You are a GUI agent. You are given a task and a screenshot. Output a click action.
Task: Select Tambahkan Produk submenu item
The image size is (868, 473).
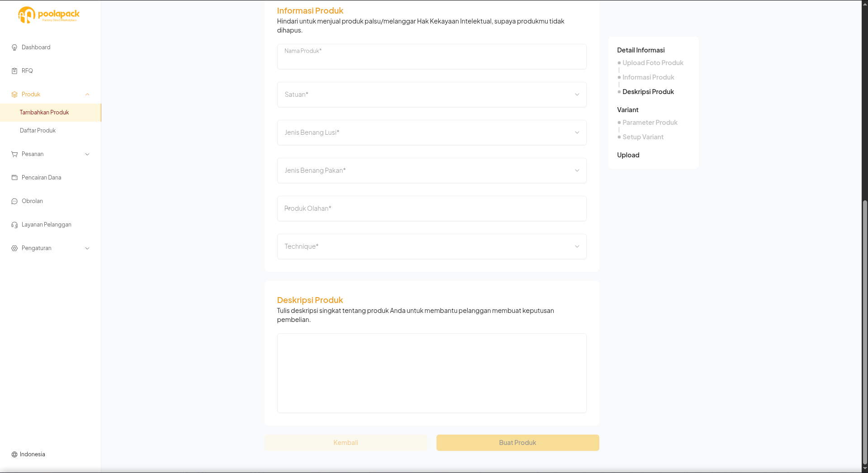pos(50,113)
